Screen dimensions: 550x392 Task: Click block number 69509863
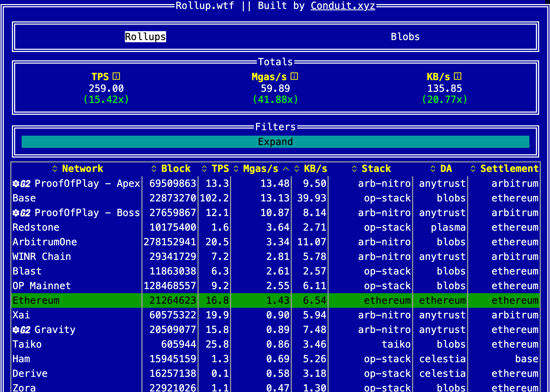tap(173, 184)
